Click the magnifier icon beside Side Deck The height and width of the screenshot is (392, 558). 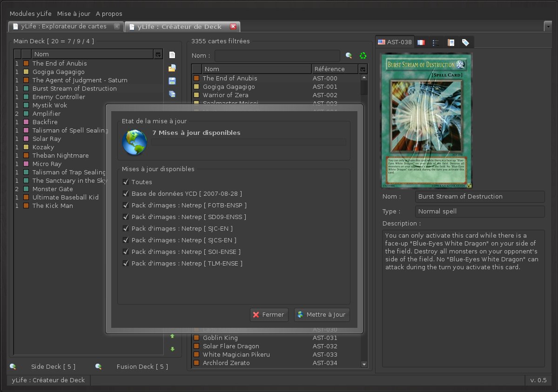tap(13, 366)
